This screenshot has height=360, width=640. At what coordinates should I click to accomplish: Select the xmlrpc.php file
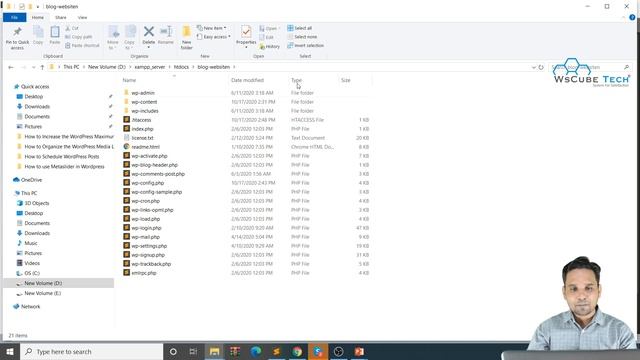click(144, 273)
